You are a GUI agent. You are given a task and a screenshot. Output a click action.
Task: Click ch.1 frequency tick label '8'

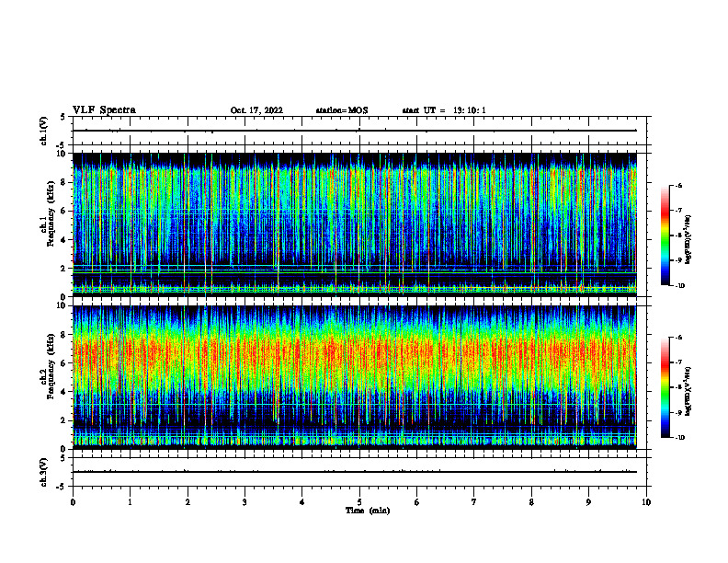(x=63, y=182)
